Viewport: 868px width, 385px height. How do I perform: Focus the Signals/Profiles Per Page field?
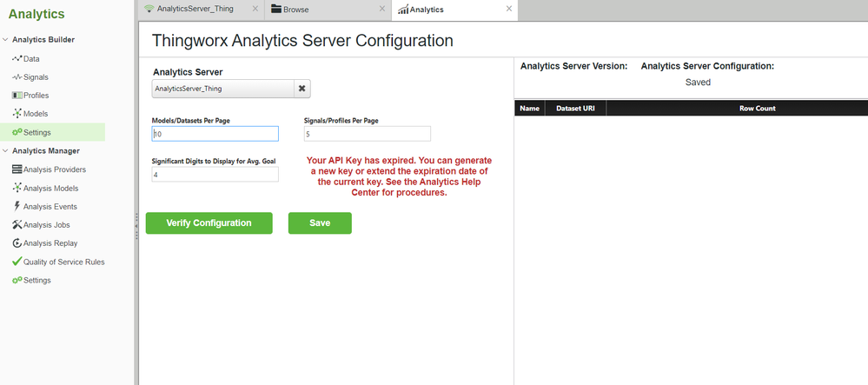click(x=367, y=134)
